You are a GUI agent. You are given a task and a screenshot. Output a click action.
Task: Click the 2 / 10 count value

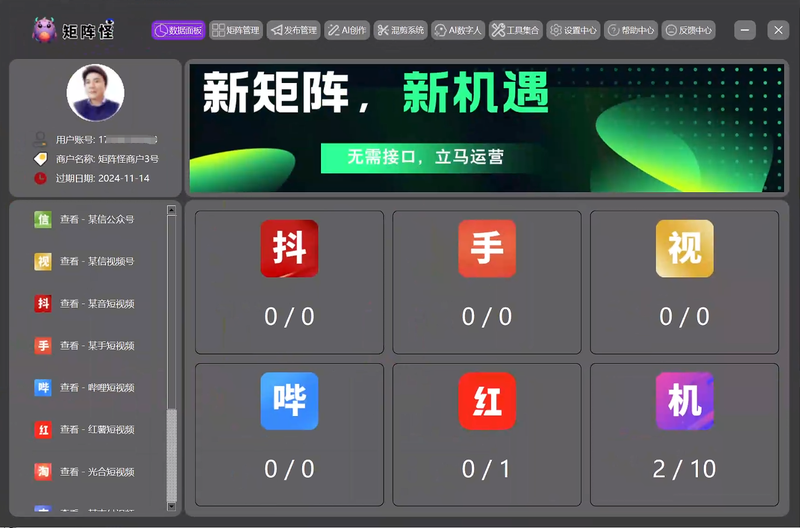[684, 469]
